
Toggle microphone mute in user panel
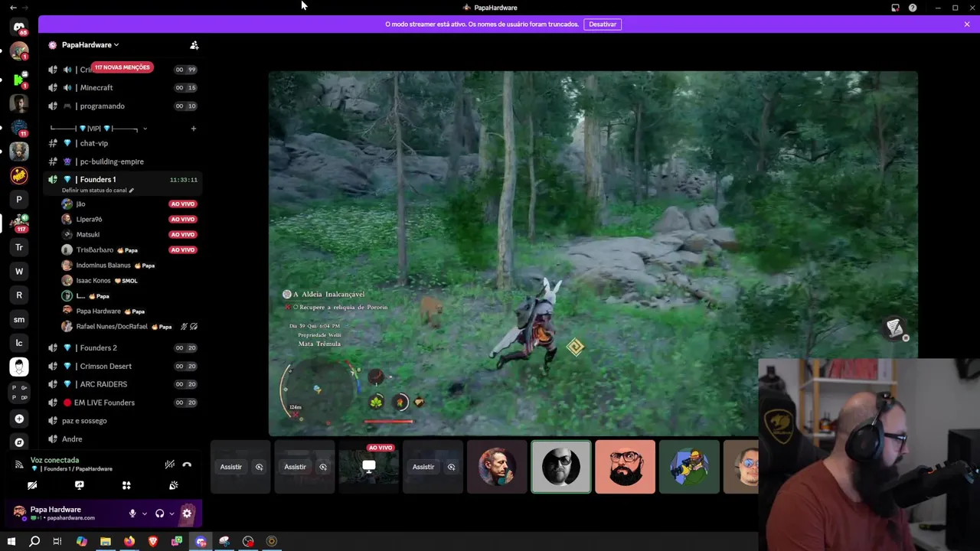132,514
